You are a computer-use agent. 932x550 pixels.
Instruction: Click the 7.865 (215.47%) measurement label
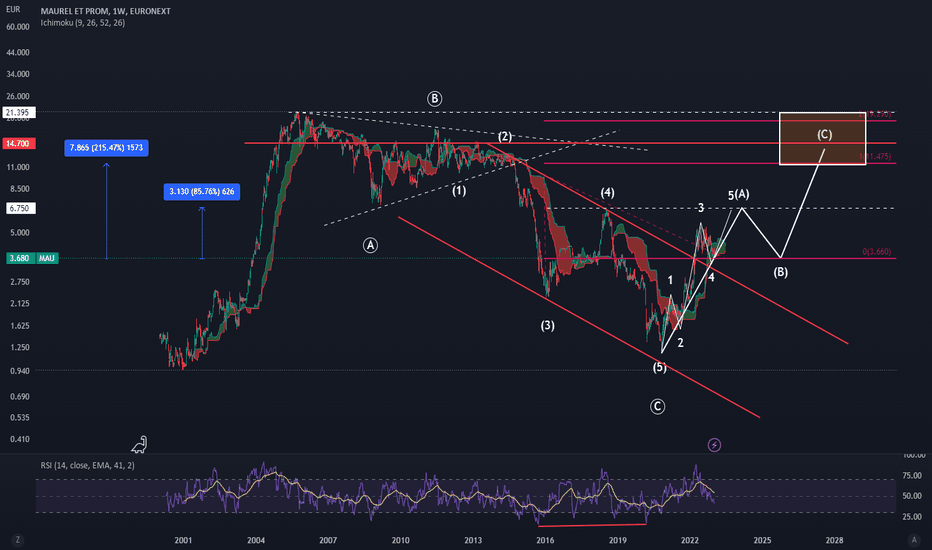[x=106, y=147]
